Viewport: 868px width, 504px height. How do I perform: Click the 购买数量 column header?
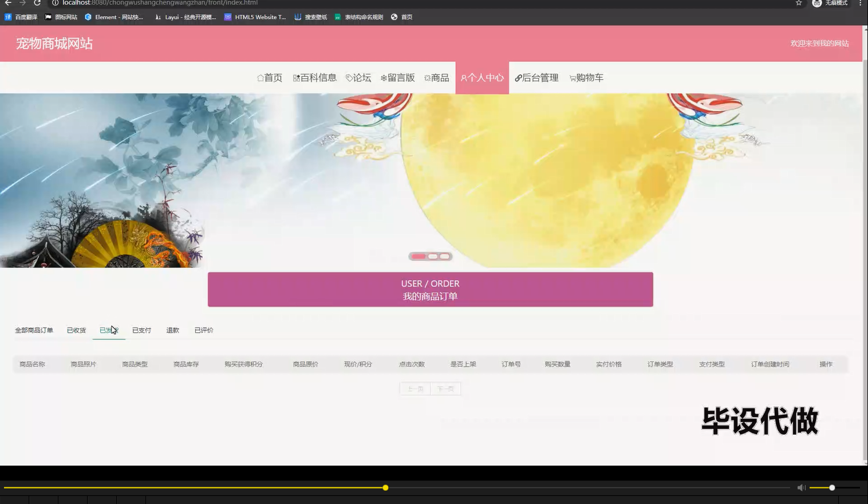click(558, 364)
